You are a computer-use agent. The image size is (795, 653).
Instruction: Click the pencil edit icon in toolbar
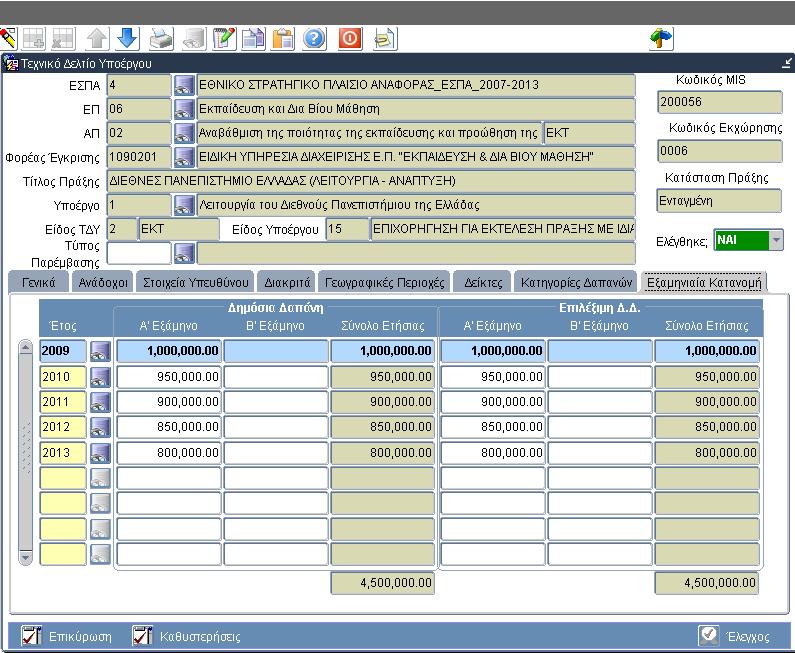pos(8,39)
